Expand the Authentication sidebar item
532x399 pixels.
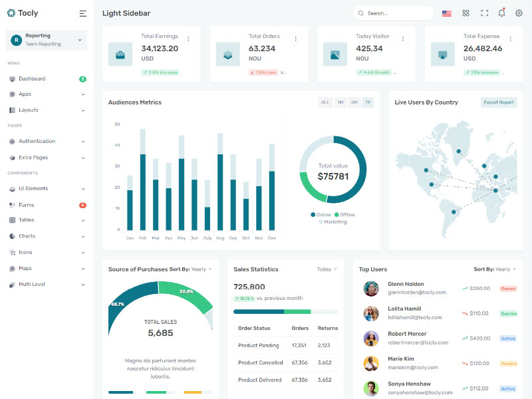coord(37,141)
